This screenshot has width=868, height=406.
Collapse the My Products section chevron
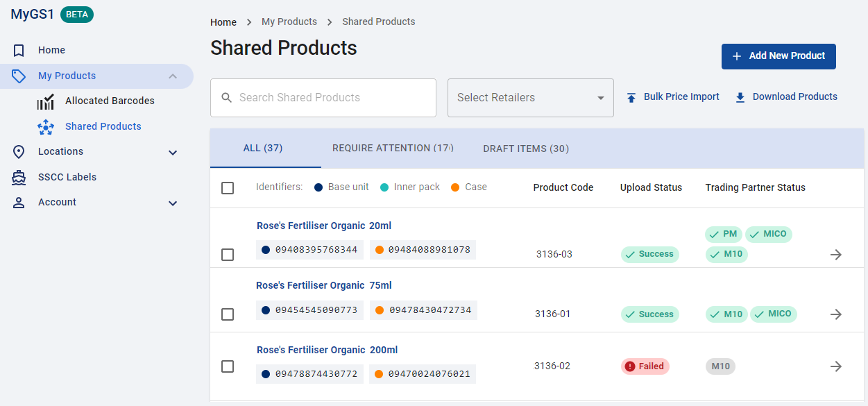(x=173, y=76)
